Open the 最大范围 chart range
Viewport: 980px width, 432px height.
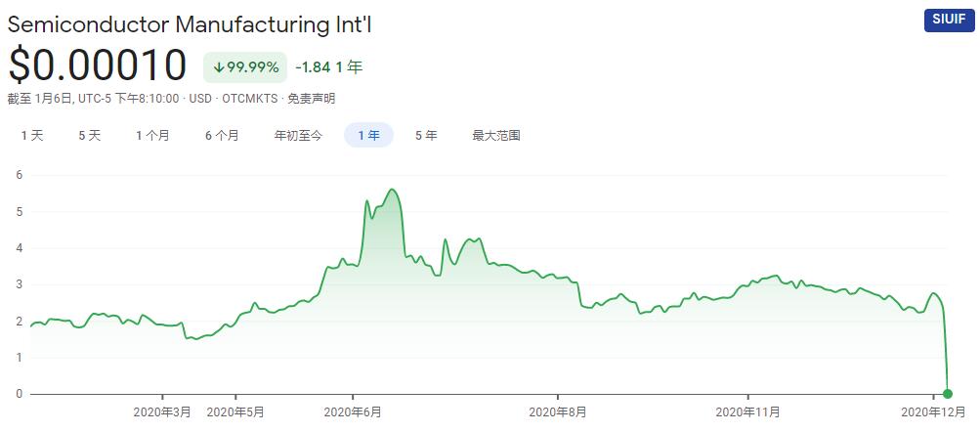[x=496, y=136]
